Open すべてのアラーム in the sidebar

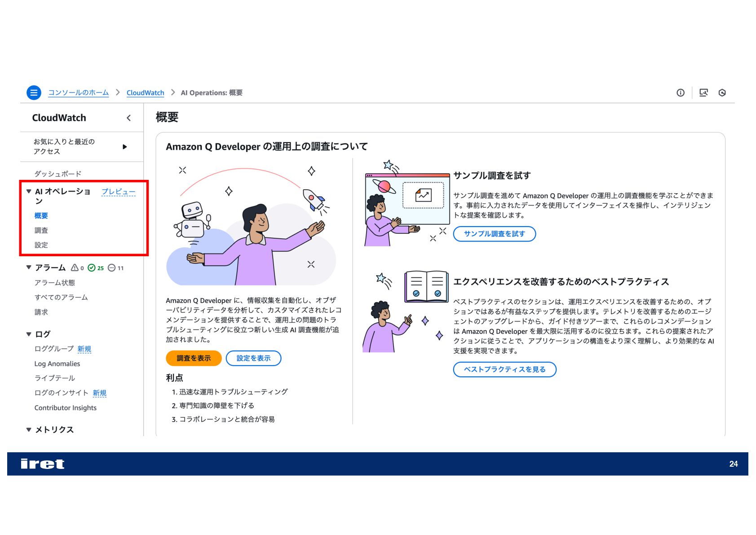(x=61, y=298)
